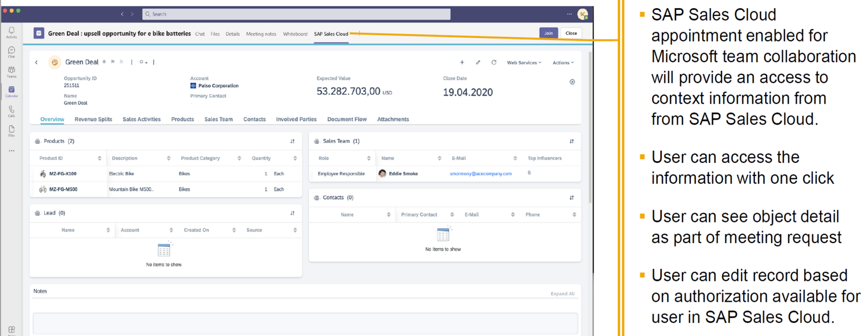Sort Sales Team card with sort icon
868x336 pixels.
click(572, 141)
